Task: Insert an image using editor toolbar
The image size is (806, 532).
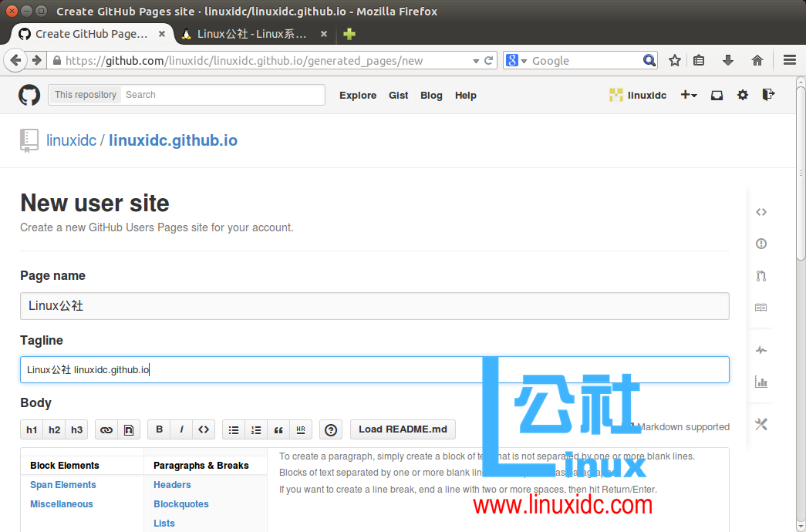Action: pos(129,429)
